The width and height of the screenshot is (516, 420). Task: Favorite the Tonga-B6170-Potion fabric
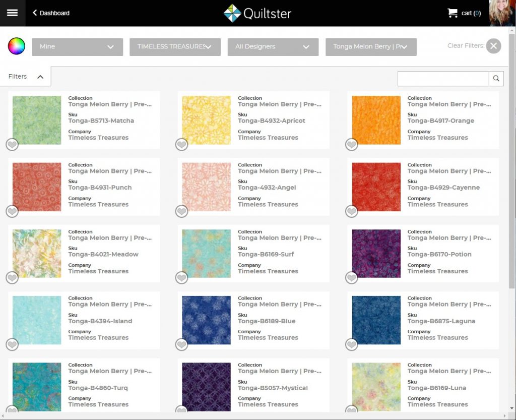pos(351,278)
